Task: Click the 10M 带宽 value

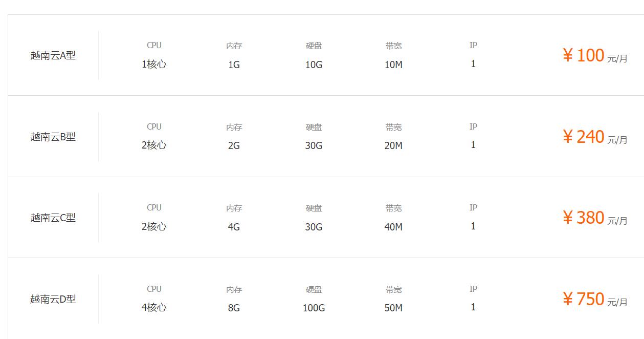Action: (x=393, y=65)
